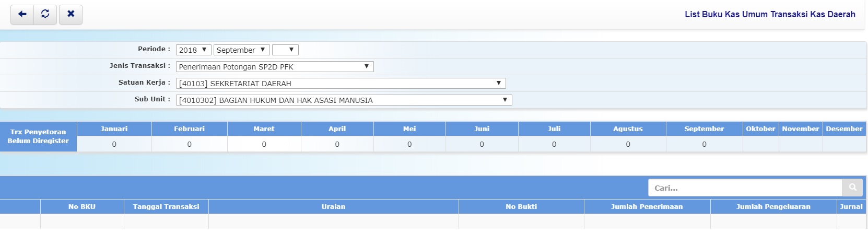The width and height of the screenshot is (868, 233).
Task: Expand the Jenis Transaksi dropdown
Action: [x=274, y=67]
